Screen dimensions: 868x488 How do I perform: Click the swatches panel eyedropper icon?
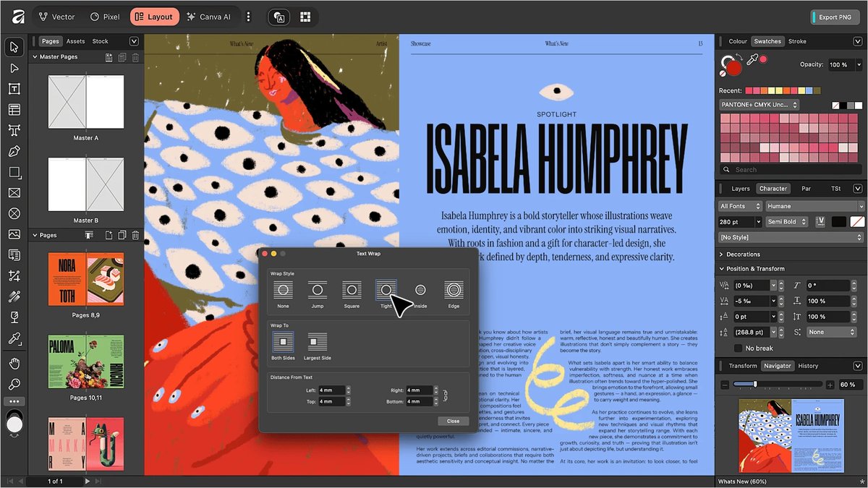tap(751, 61)
